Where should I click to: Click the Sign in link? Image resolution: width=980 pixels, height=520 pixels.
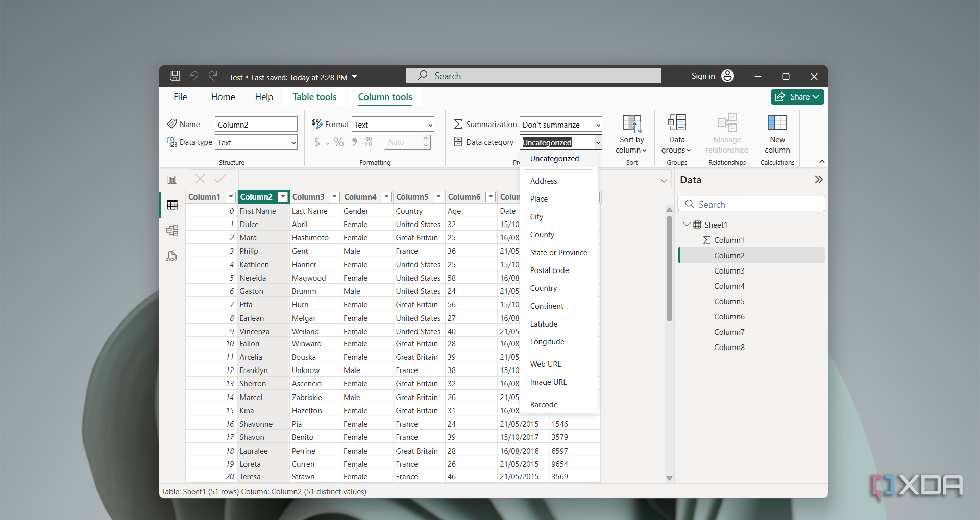(703, 76)
